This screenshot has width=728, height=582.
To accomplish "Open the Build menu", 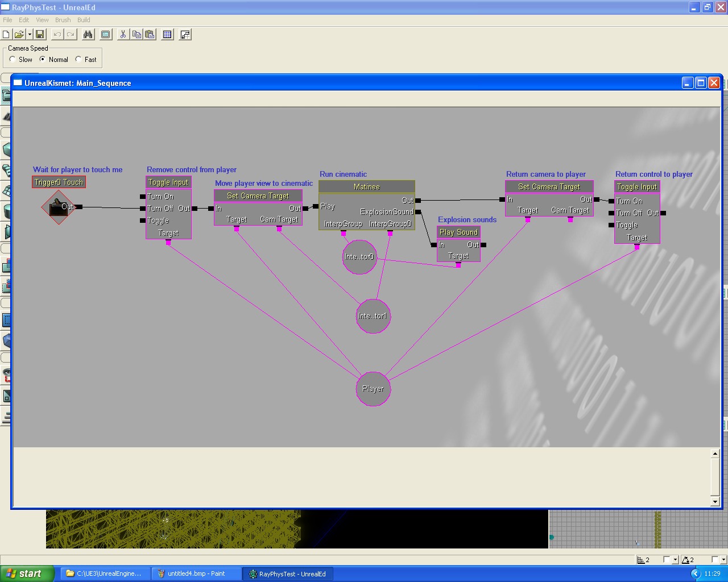I will pos(84,20).
